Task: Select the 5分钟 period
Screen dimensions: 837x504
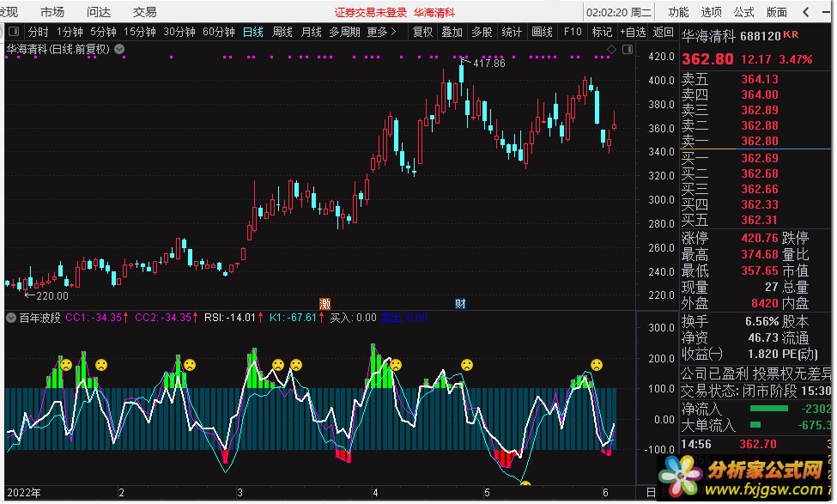Action: tap(103, 32)
